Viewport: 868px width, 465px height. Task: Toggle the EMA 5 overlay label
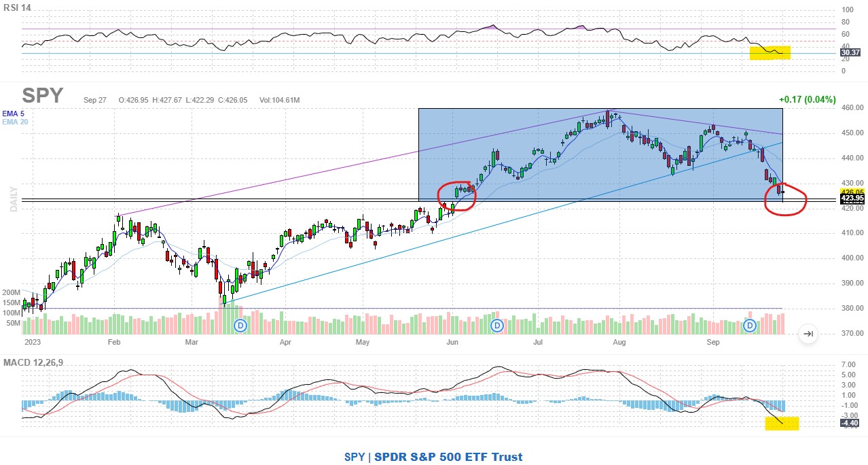(x=13, y=112)
